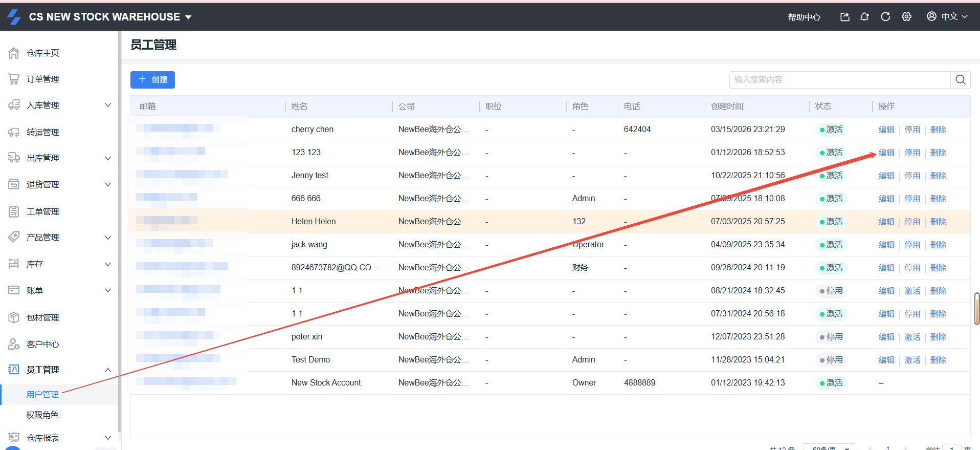Viewport: 980px width, 450px height.
Task: Open the settings gear icon
Action: pos(906,17)
